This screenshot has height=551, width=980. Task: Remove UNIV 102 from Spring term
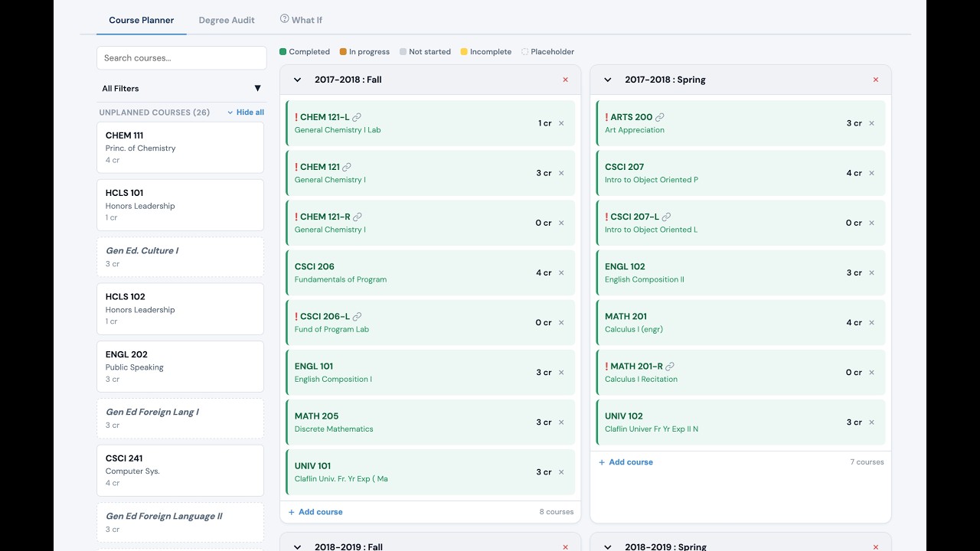[871, 422]
